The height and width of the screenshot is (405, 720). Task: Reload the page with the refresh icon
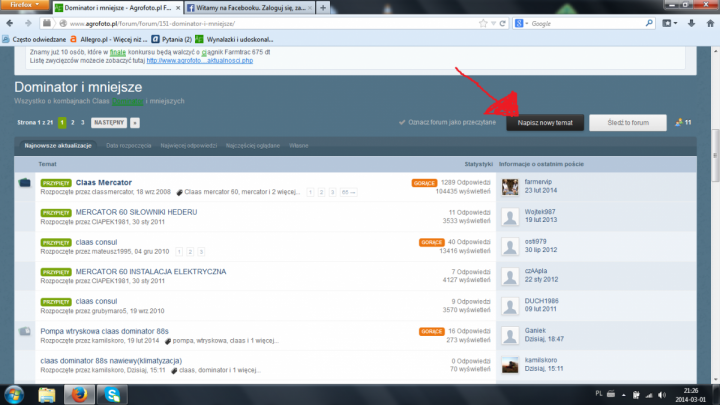tap(504, 21)
